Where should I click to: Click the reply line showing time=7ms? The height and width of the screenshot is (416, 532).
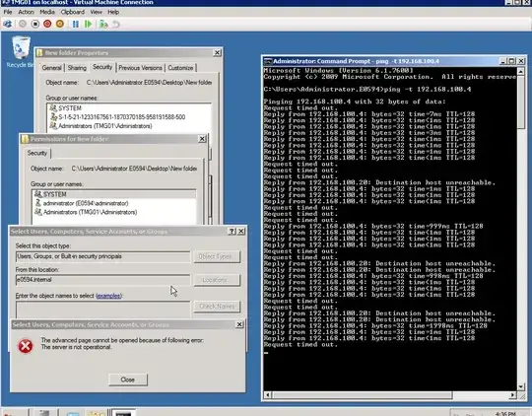point(369,114)
